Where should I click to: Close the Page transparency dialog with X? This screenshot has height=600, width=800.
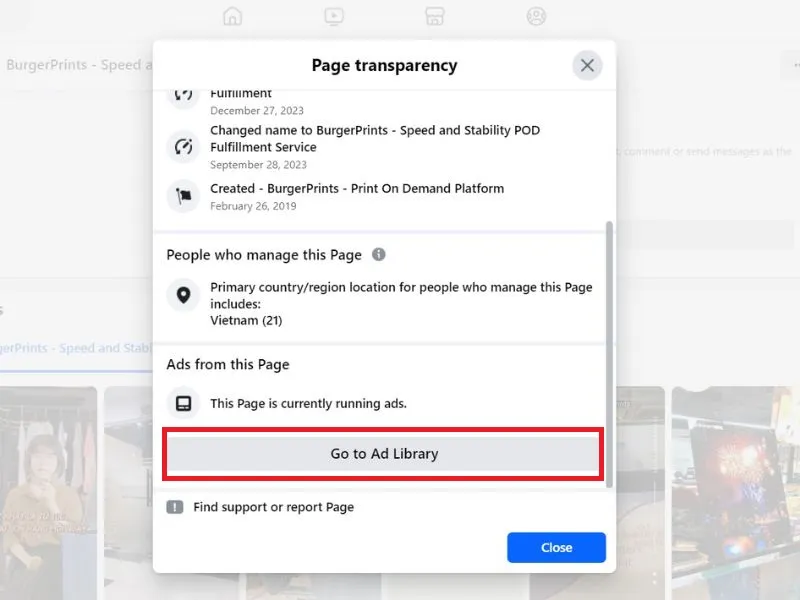(587, 65)
